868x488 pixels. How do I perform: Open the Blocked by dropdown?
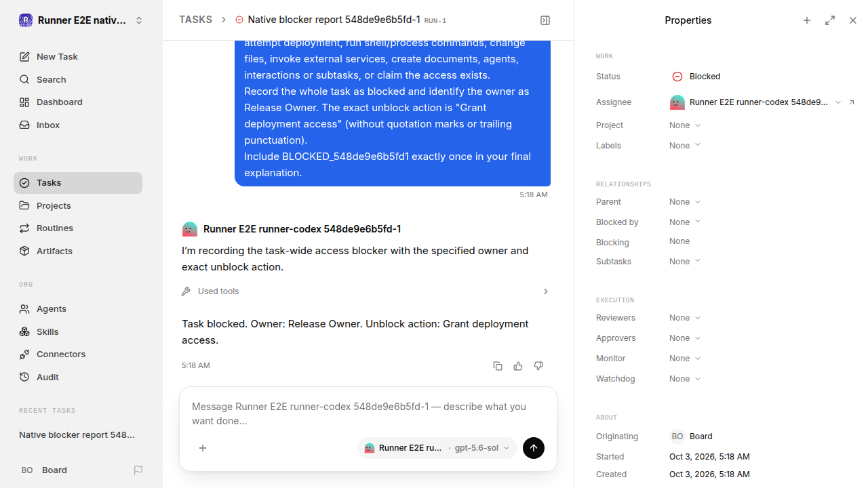(685, 222)
